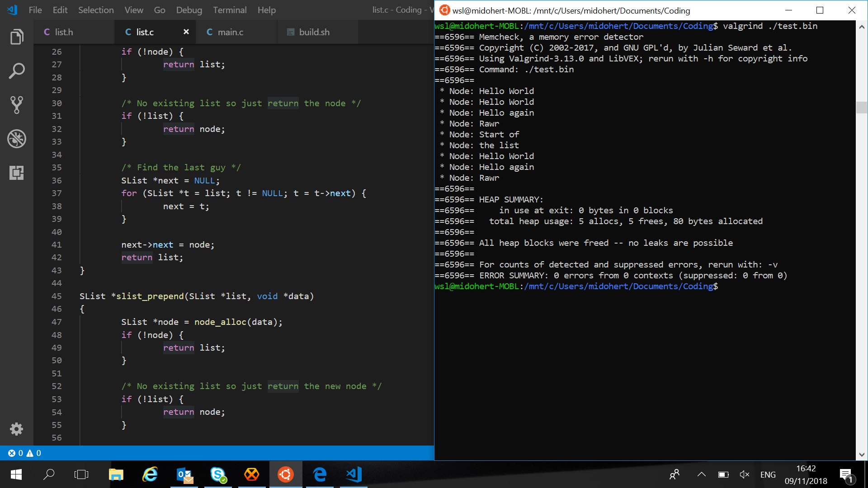Click the node_alloc call on line 47
Screen dimensions: 868x488
pyautogui.click(x=220, y=322)
